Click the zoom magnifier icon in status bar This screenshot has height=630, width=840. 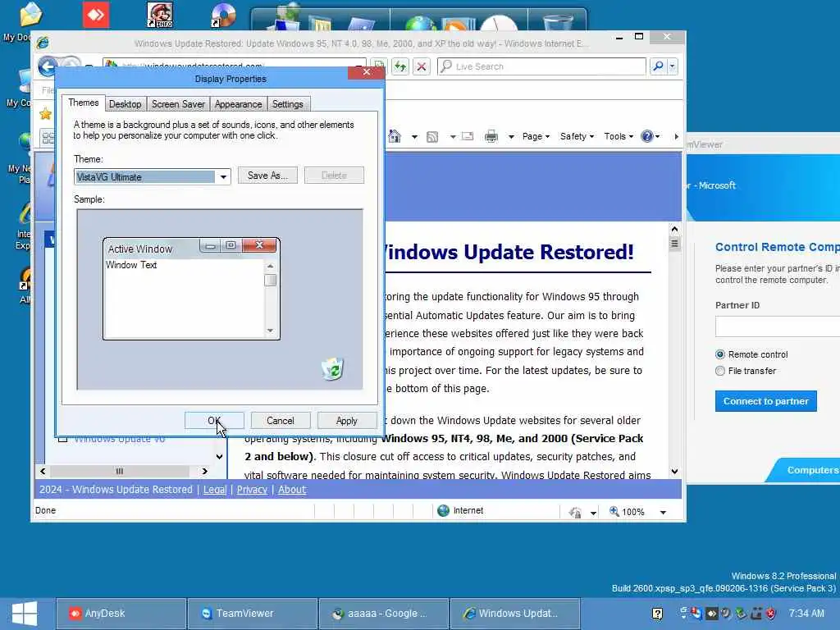[614, 512]
